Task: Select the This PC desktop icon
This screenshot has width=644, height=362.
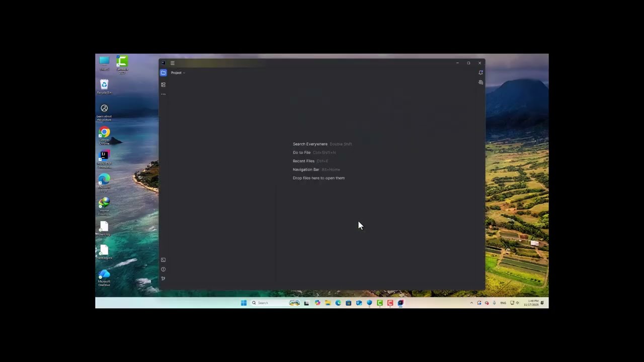Action: [104, 63]
